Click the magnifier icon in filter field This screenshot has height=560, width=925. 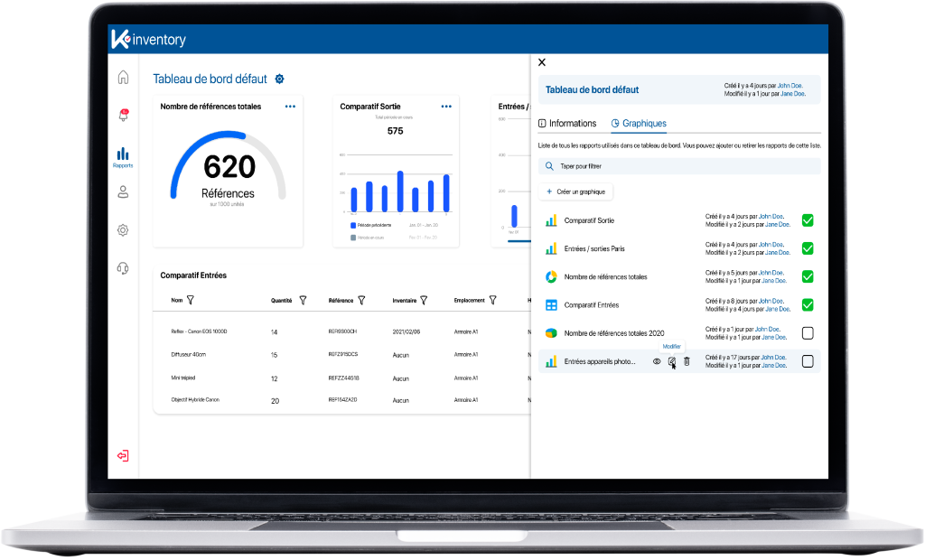549,166
